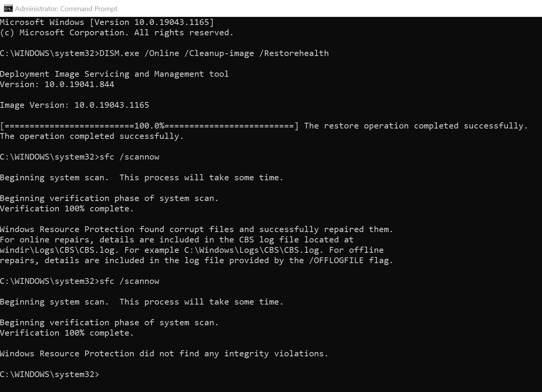
Task: Click 'found corrupt files and successfully repaired' line
Action: [x=197, y=229]
